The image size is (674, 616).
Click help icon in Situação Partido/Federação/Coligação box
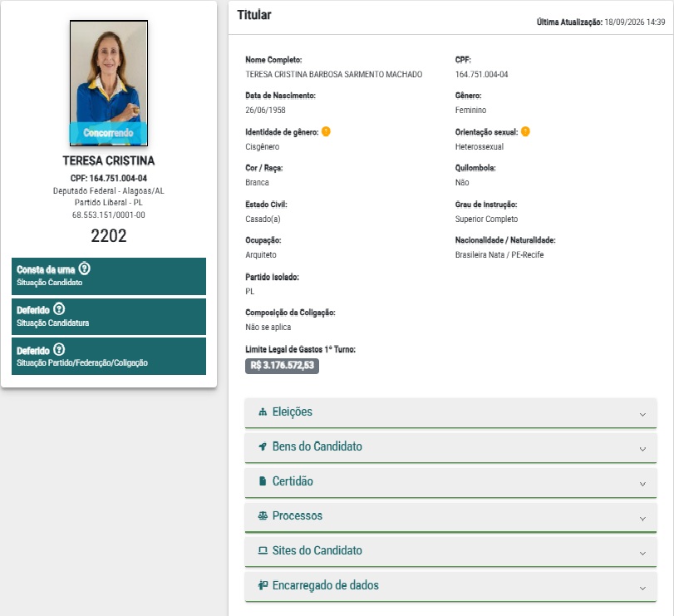click(x=59, y=349)
